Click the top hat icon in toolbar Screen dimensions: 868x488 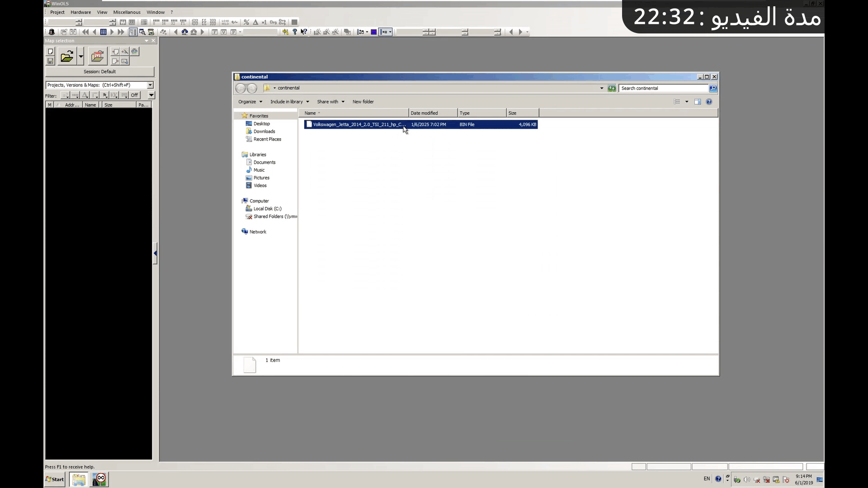tap(52, 32)
